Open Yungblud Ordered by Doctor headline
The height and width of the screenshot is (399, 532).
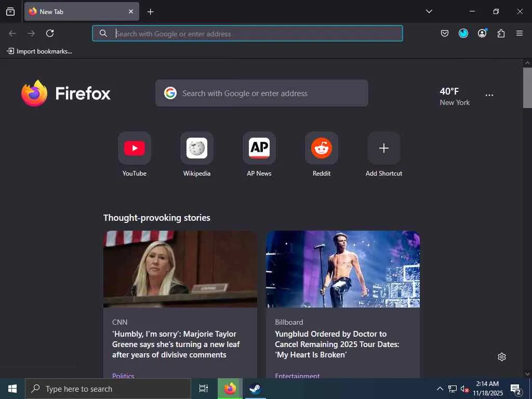(x=337, y=344)
